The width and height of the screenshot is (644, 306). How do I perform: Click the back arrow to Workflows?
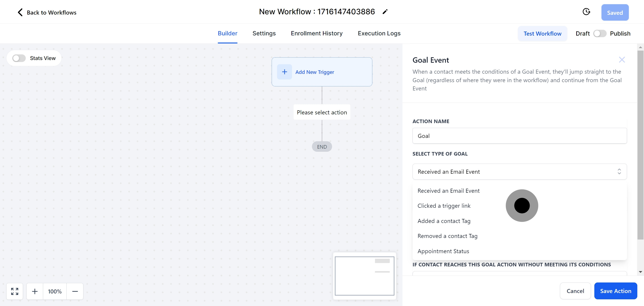point(20,12)
